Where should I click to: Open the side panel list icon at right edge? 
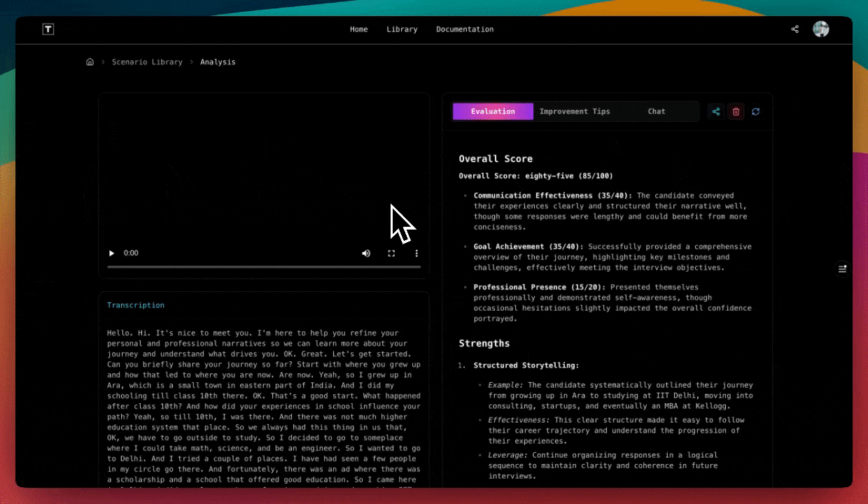842,269
